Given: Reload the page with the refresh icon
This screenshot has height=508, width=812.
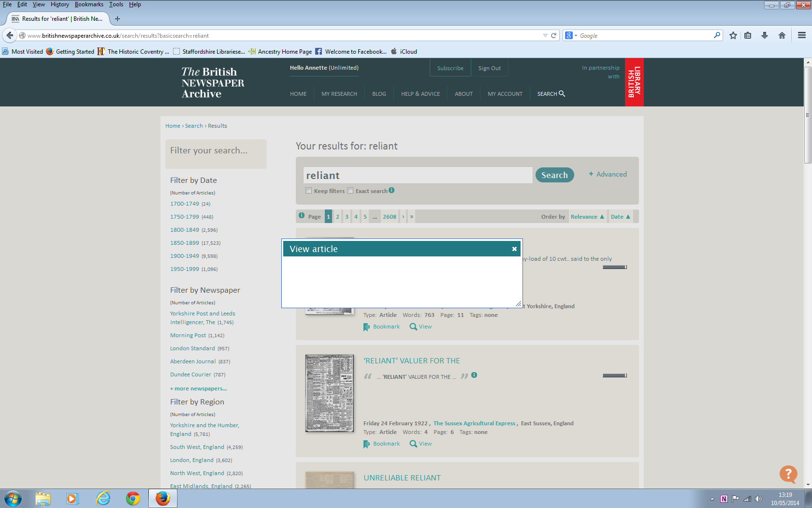Looking at the screenshot, I should pyautogui.click(x=554, y=35).
